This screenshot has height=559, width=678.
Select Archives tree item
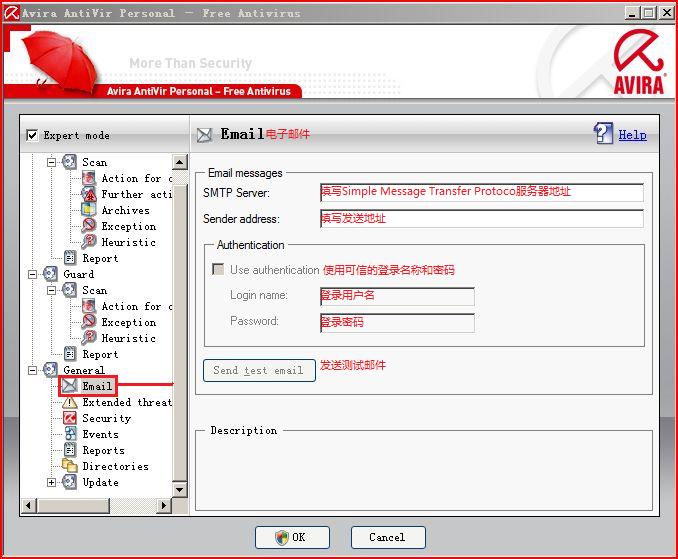click(x=125, y=211)
